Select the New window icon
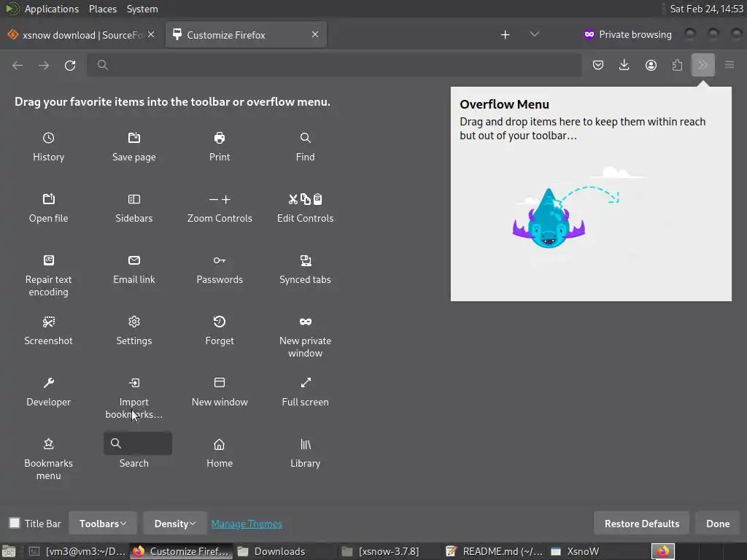 [220, 383]
